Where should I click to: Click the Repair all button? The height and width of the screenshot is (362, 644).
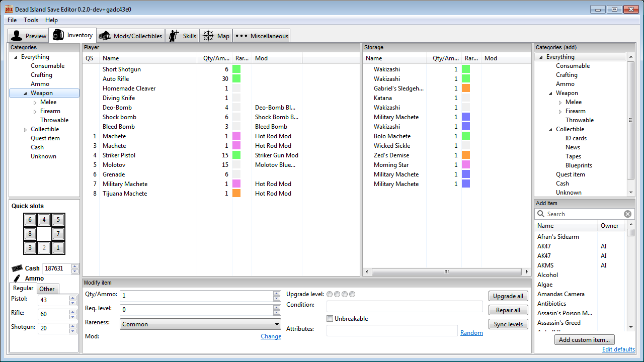point(508,310)
